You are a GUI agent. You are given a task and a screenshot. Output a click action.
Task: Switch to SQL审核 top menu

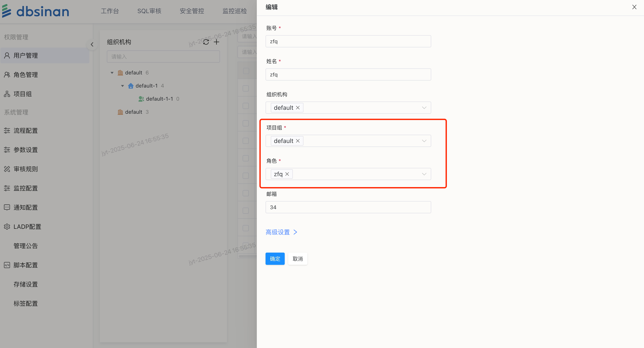(x=149, y=11)
